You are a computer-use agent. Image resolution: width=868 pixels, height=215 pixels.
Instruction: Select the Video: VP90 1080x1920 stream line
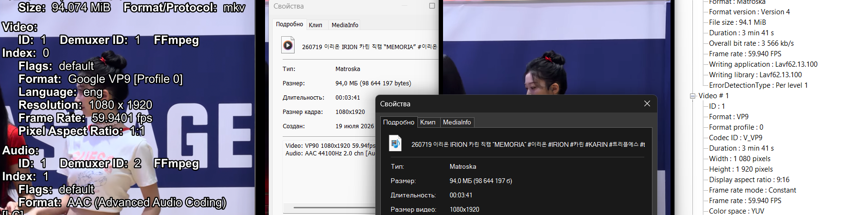330,146
